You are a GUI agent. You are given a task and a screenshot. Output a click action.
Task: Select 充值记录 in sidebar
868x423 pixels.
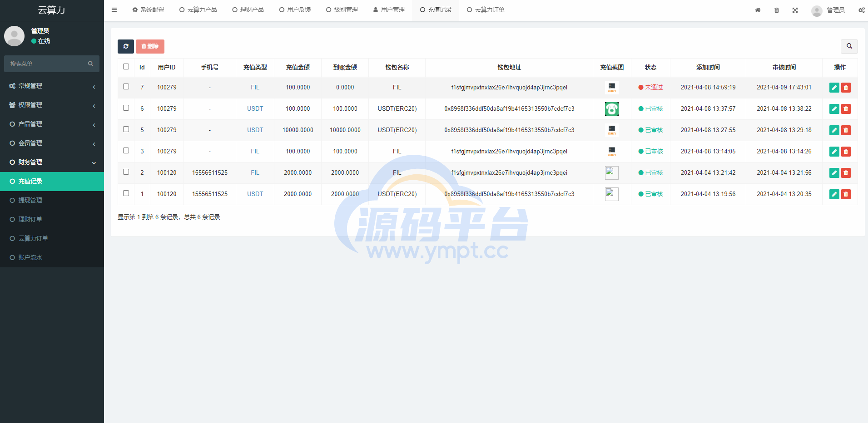pyautogui.click(x=52, y=182)
